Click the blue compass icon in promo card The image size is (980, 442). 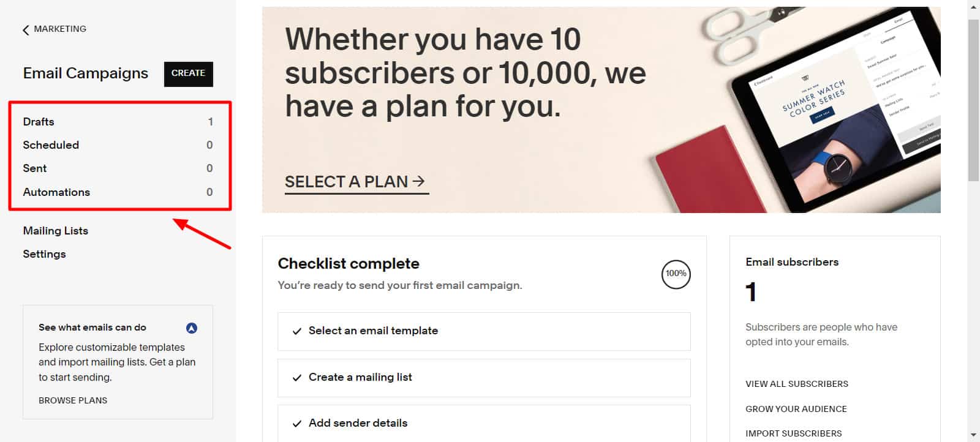click(192, 328)
